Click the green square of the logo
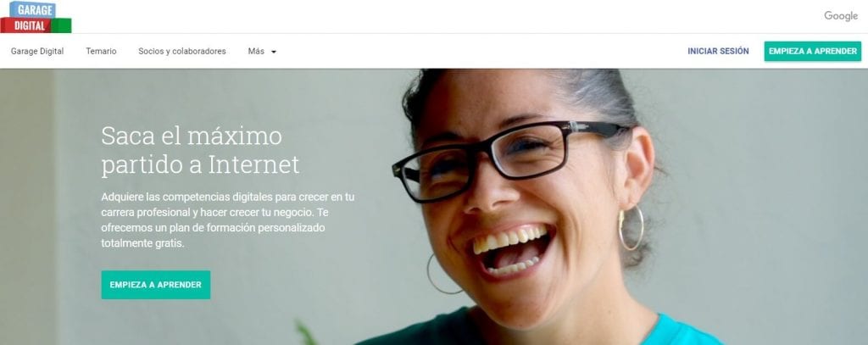Screen dimensions: 868x345 (61, 25)
